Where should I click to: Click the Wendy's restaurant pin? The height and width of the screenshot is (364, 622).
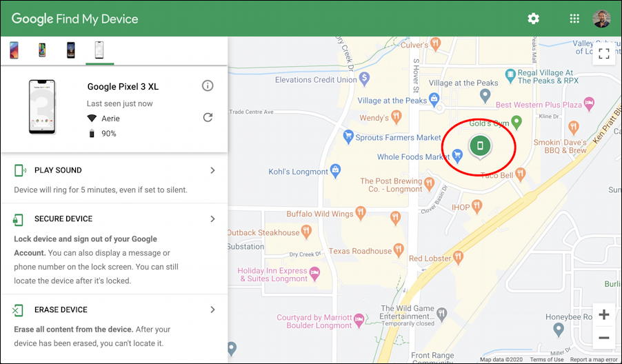[396, 117]
